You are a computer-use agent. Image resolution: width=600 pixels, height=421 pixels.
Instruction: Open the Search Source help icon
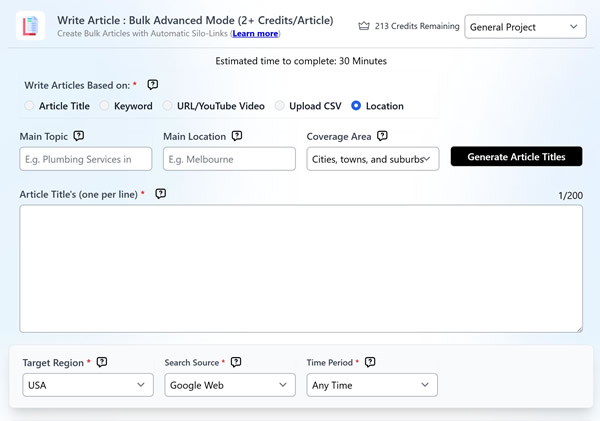(236, 362)
